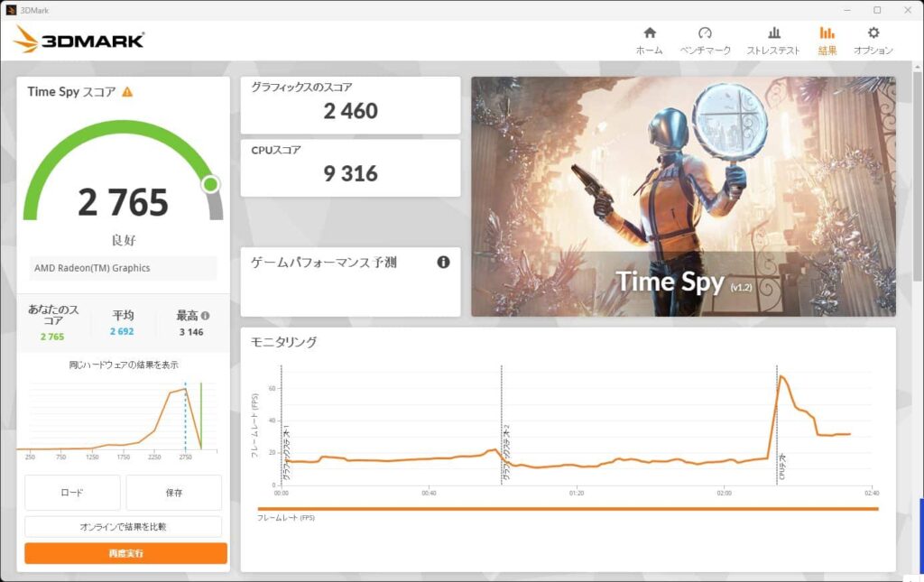
Task: Open the ストレステスト tab
Action: (x=773, y=41)
